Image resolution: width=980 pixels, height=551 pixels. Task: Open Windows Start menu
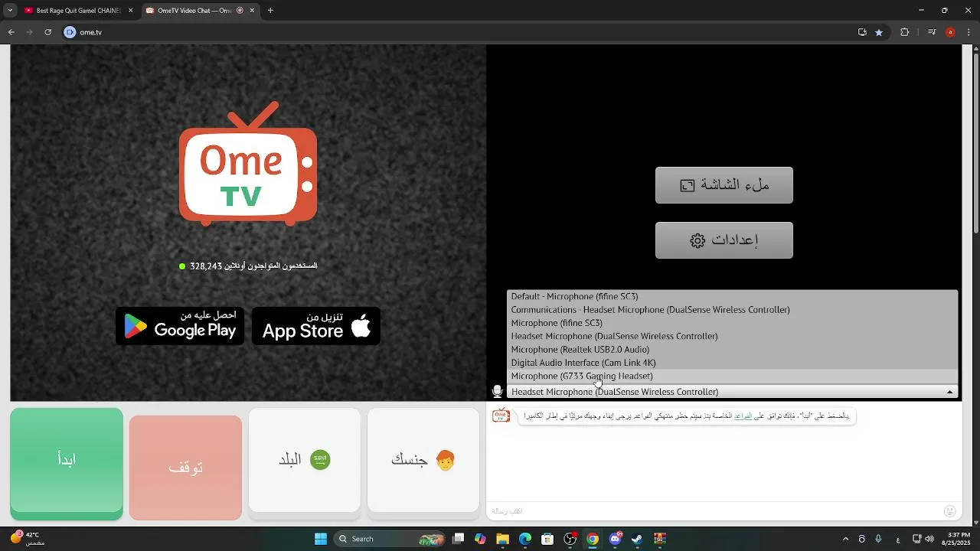coord(321,539)
